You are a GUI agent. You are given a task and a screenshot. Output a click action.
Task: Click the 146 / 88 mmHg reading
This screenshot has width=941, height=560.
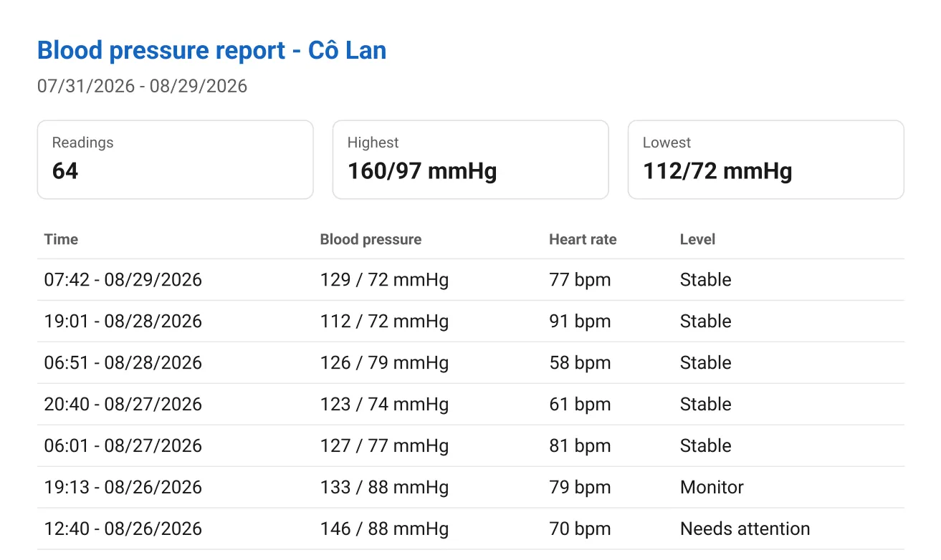[x=384, y=529]
